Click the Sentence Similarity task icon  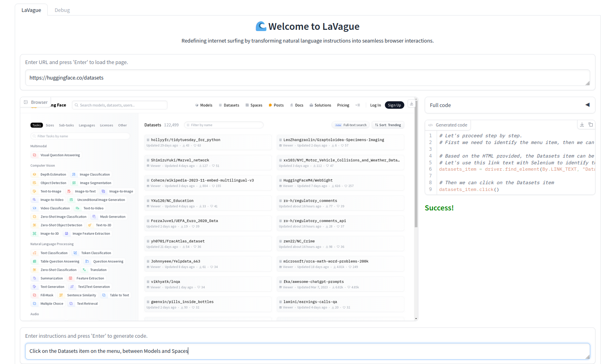61,295
